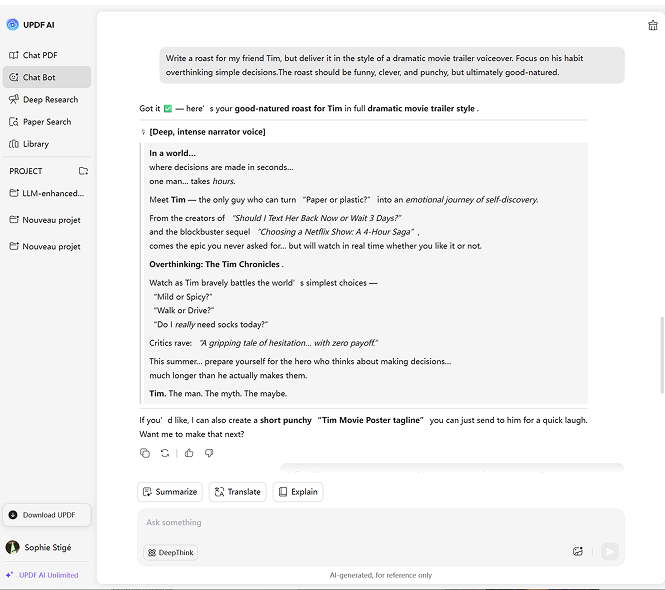The height and width of the screenshot is (590, 665).
Task: Click the Download UPDF button
Action: (x=47, y=515)
